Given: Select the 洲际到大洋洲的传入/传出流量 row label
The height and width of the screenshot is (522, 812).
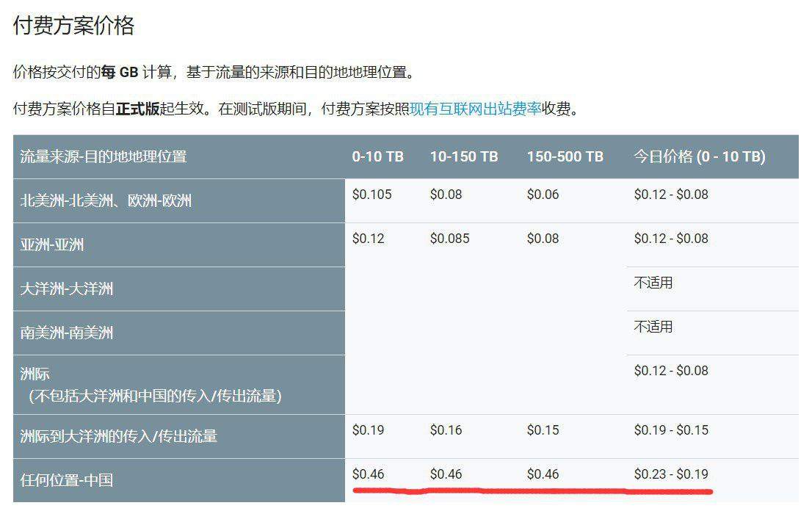Looking at the screenshot, I should coord(119,436).
